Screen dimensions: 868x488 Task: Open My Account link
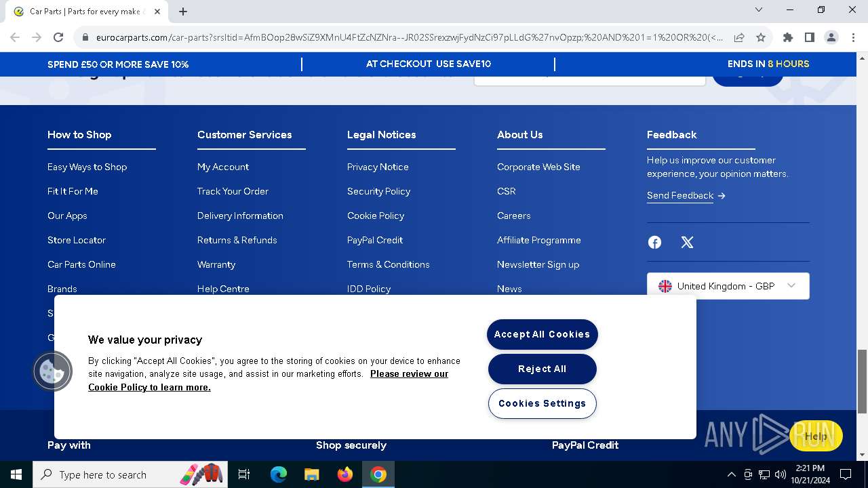[223, 167]
